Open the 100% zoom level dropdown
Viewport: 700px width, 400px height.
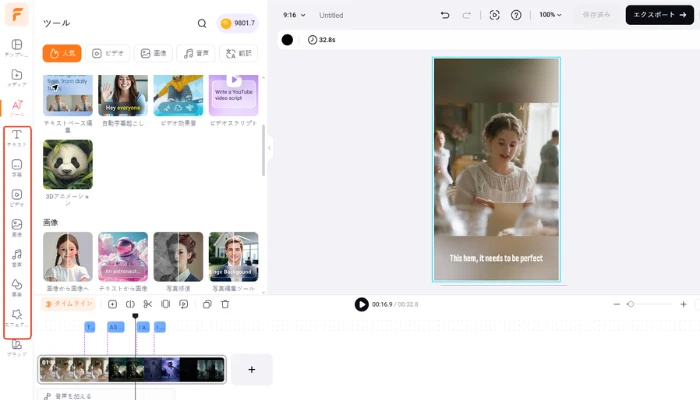(550, 15)
